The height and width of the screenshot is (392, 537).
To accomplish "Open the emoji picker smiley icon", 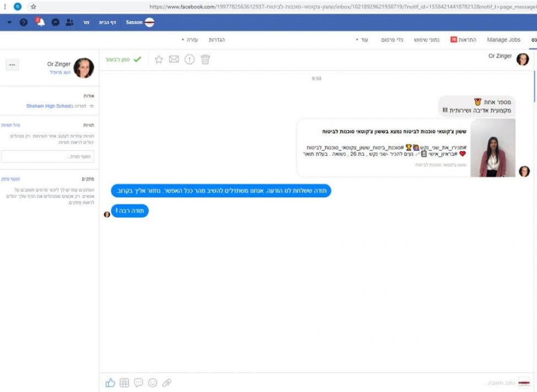I will pos(153,382).
